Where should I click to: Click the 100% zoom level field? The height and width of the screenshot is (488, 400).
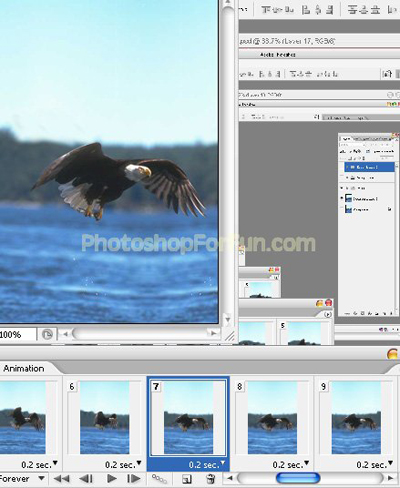click(x=17, y=334)
